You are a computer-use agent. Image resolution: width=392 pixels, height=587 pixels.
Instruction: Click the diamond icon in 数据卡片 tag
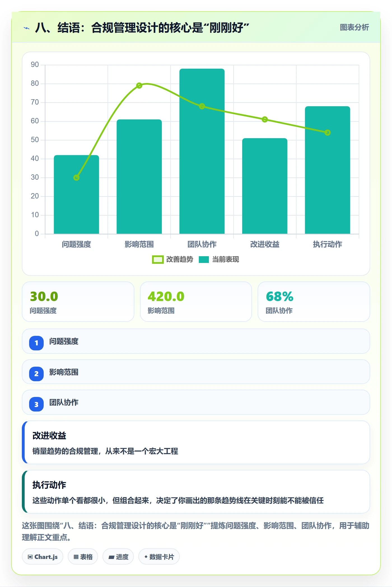coord(146,557)
